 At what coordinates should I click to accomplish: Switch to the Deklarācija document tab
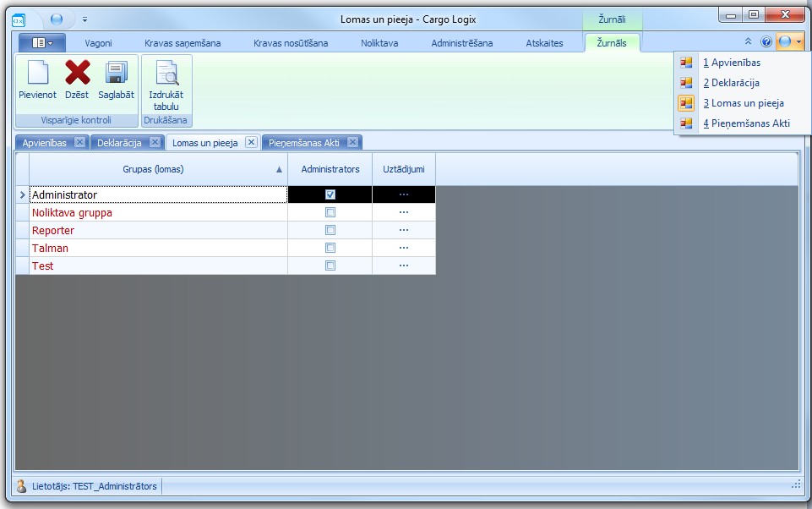click(x=118, y=143)
